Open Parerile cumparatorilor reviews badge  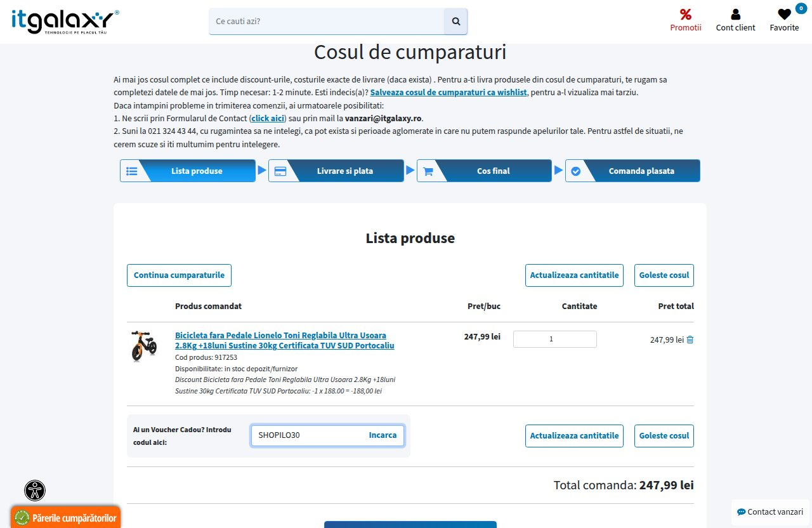pyautogui.click(x=66, y=518)
